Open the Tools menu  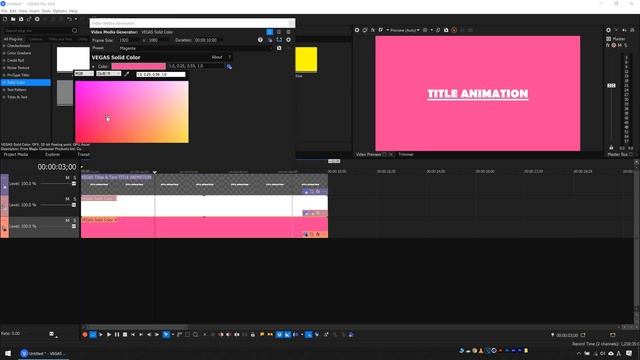tap(47, 11)
